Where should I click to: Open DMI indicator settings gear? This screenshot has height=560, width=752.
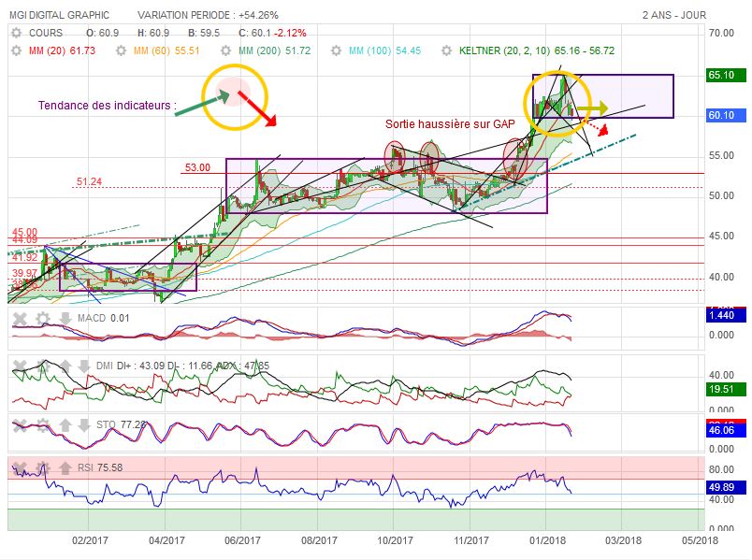pyautogui.click(x=43, y=366)
